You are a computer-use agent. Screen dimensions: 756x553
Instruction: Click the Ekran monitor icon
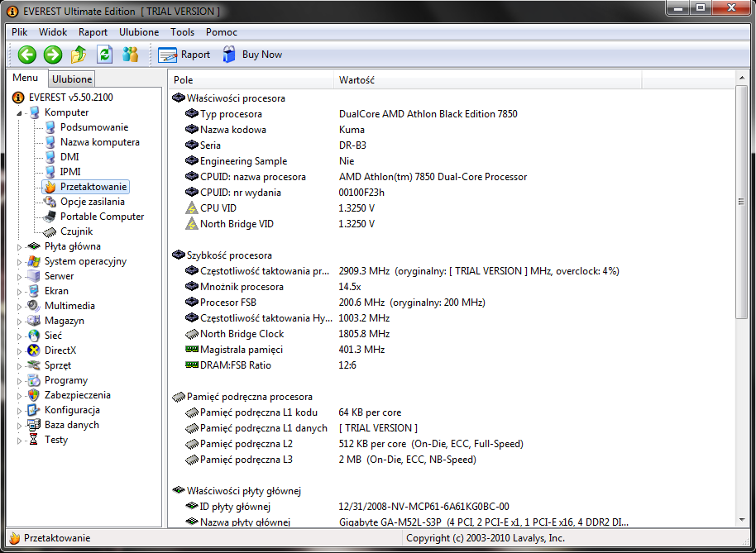(x=34, y=291)
